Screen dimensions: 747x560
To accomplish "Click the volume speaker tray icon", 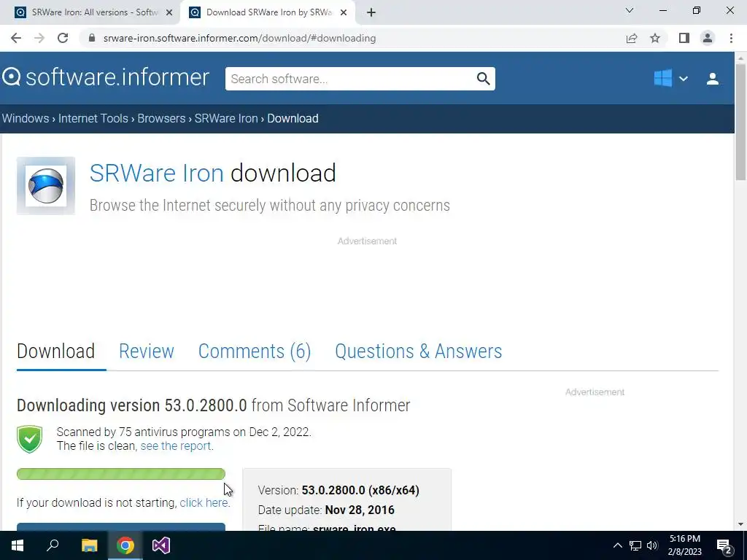I will pyautogui.click(x=652, y=545).
